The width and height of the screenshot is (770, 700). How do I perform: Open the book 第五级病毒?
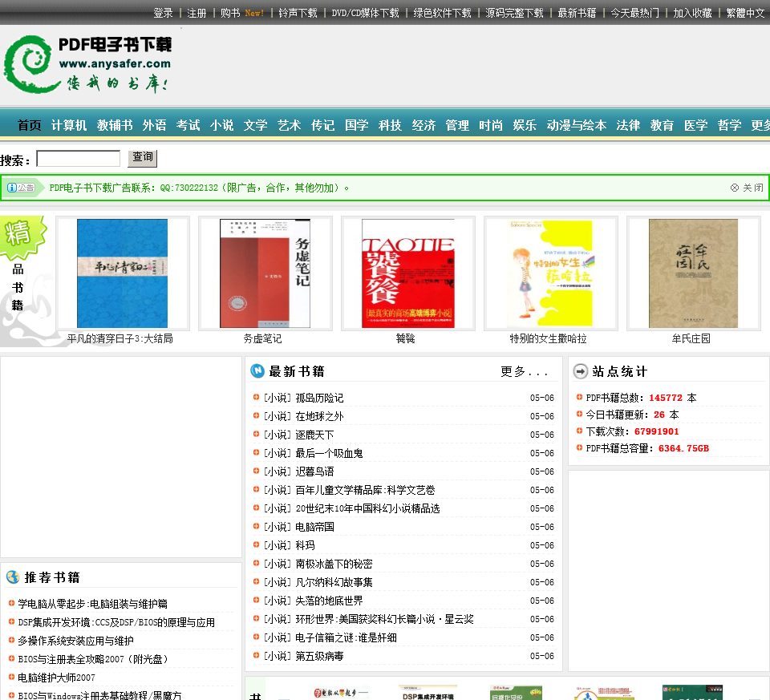(x=320, y=657)
